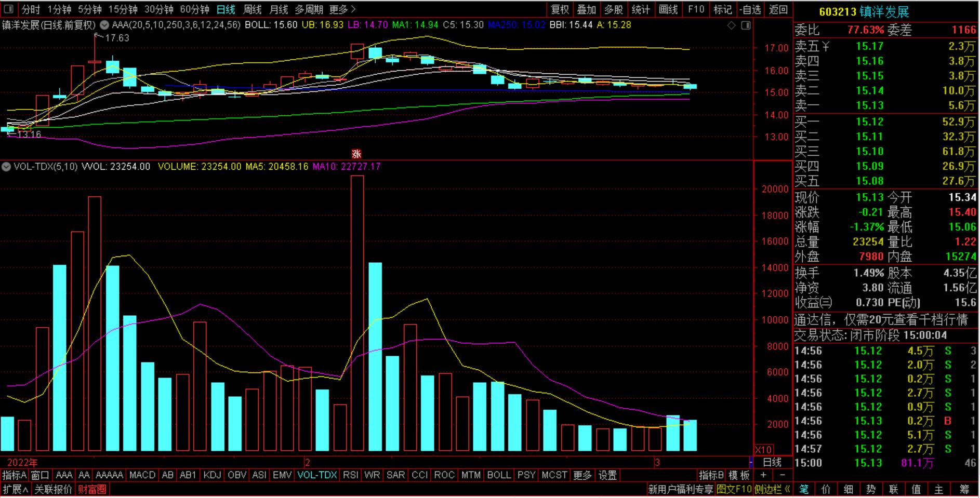Image resolution: width=980 pixels, height=498 pixels.
Task: Click the red 涨 marker on chart
Action: point(356,154)
